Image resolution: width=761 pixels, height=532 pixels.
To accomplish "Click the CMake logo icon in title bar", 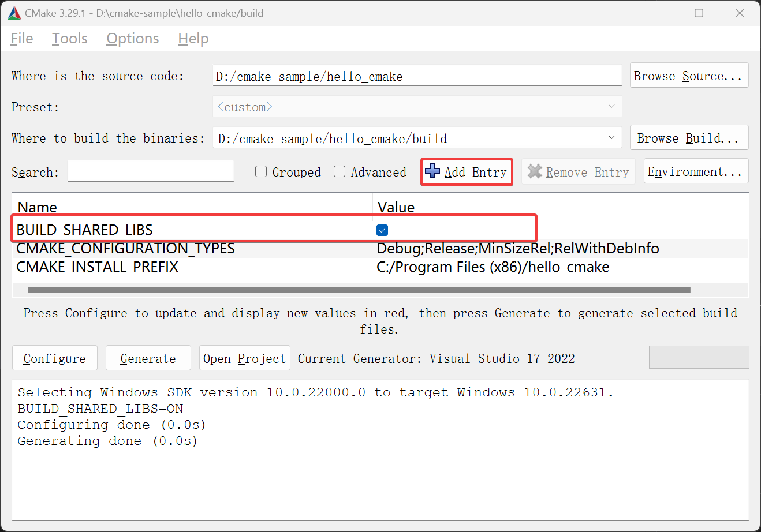I will pyautogui.click(x=14, y=13).
